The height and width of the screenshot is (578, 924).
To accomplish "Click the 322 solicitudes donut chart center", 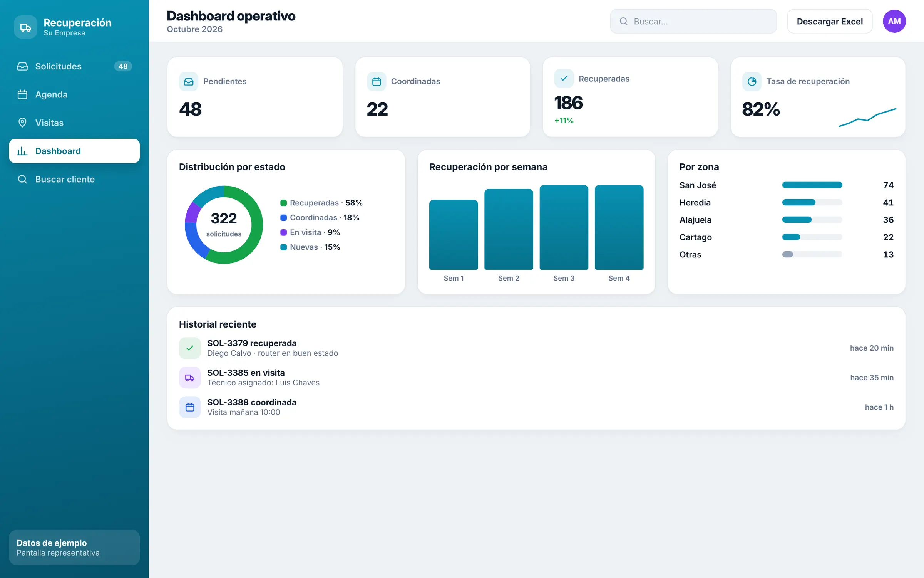I will (x=224, y=225).
